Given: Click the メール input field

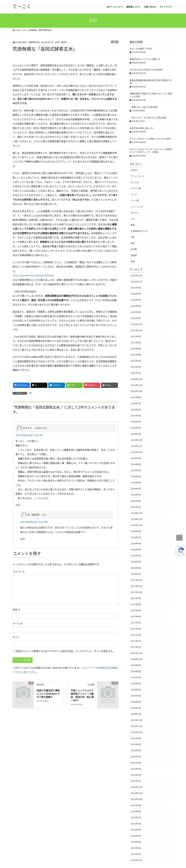Looking at the screenshot, I should 65,630.
